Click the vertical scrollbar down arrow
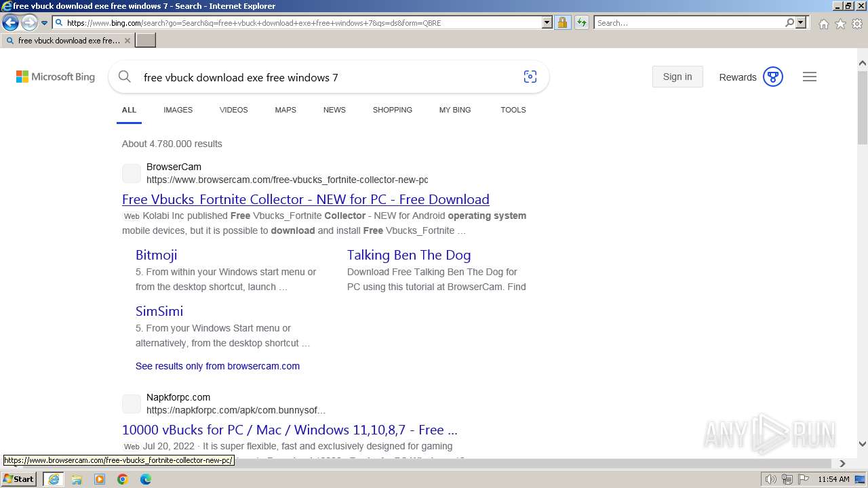Image resolution: width=868 pixels, height=488 pixels. (x=863, y=444)
